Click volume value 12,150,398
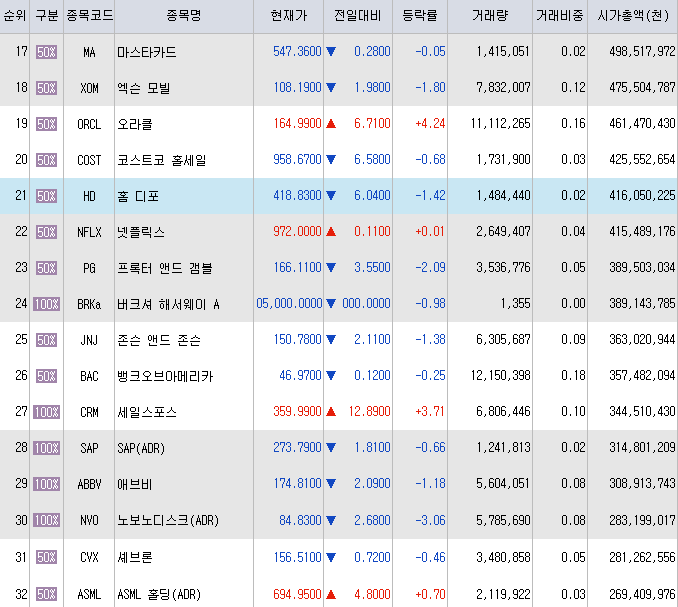 pos(501,375)
